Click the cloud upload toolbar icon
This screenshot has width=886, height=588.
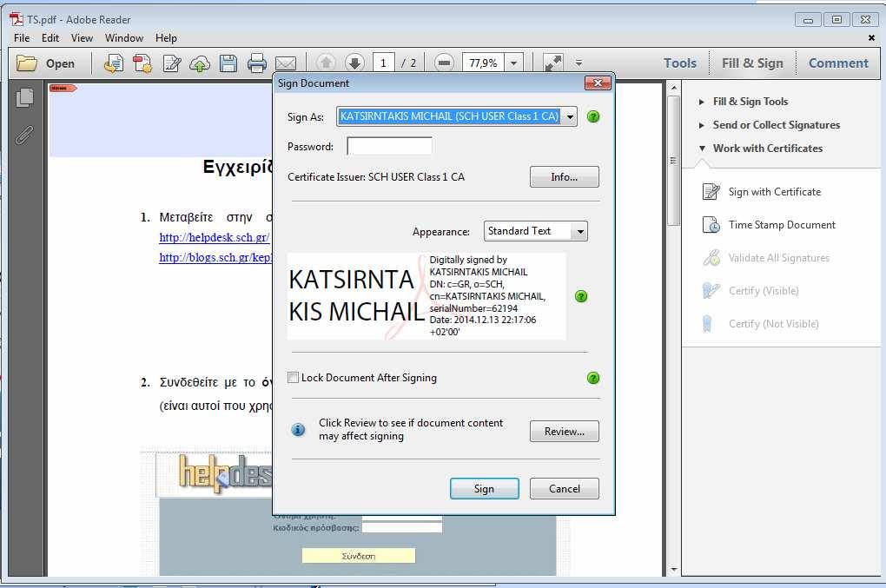[200, 63]
